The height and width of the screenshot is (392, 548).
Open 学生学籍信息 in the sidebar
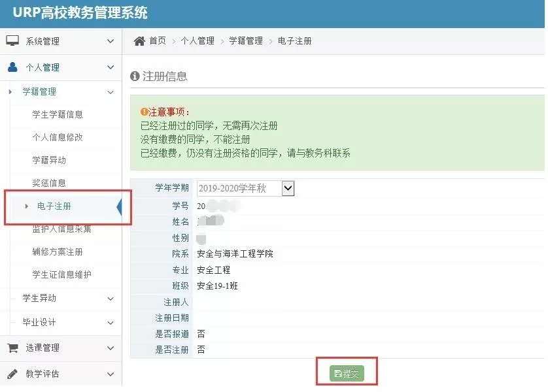click(58, 114)
